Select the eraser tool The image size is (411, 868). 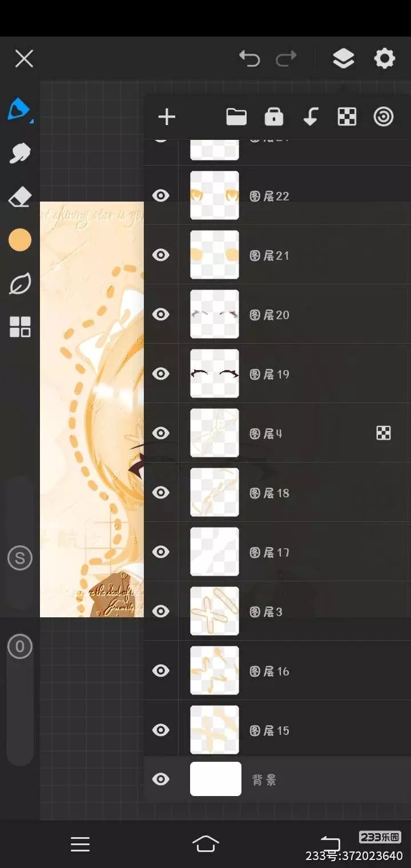click(x=19, y=197)
